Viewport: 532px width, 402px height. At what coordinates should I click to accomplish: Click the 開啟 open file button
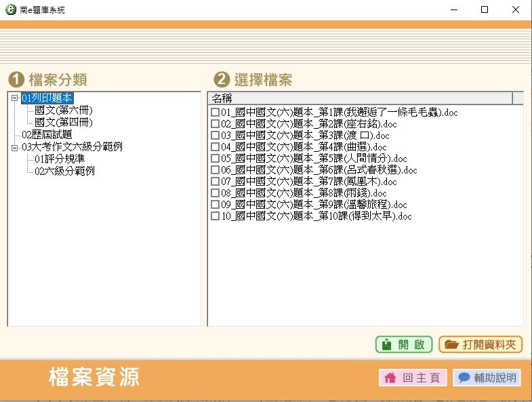tap(404, 344)
